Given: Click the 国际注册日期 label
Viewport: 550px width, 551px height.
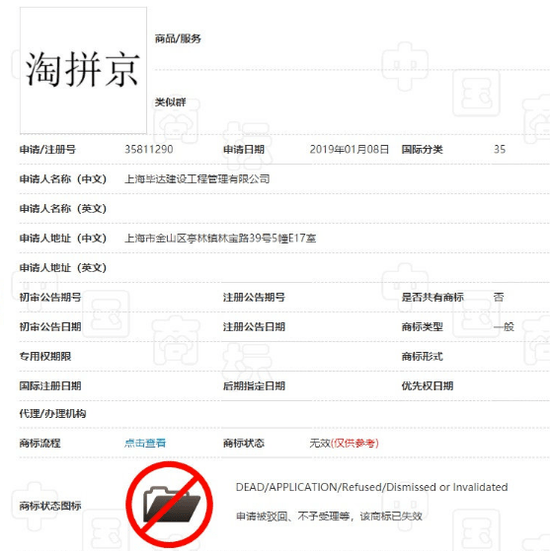Looking at the screenshot, I should pyautogui.click(x=50, y=386).
